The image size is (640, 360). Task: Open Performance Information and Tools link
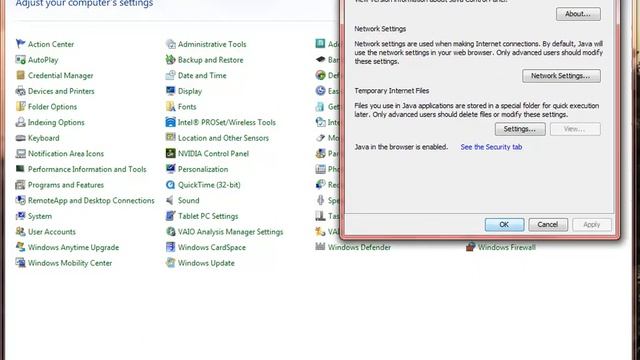tap(87, 169)
